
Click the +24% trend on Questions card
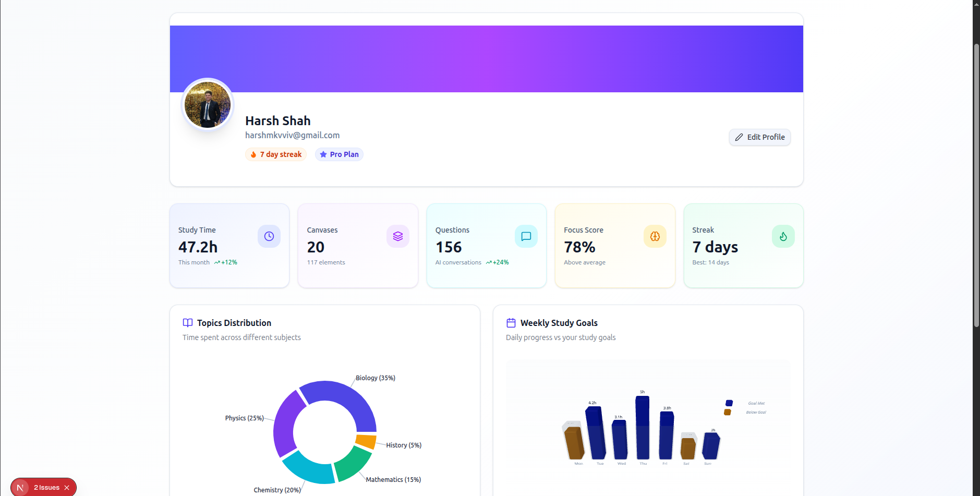(501, 262)
